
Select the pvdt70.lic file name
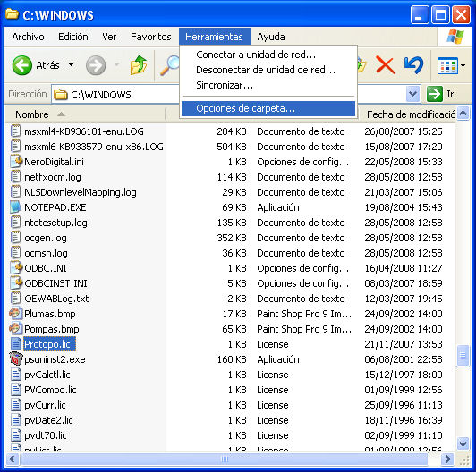[x=46, y=435]
